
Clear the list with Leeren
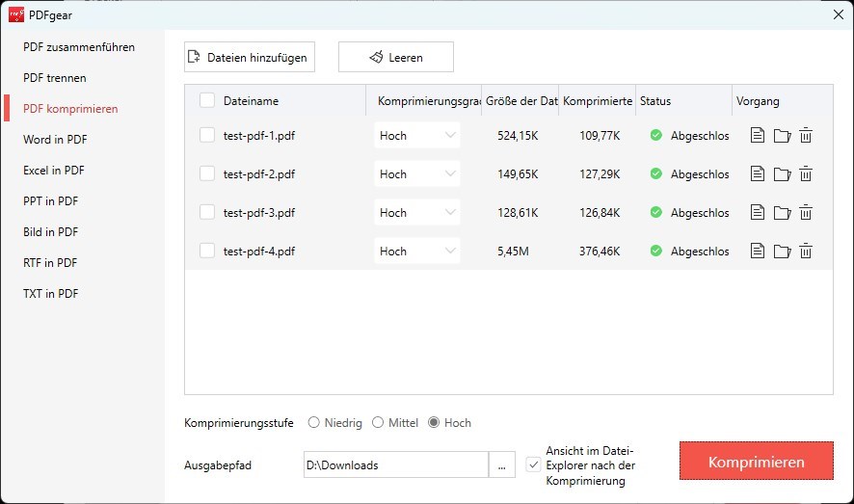pyautogui.click(x=396, y=57)
